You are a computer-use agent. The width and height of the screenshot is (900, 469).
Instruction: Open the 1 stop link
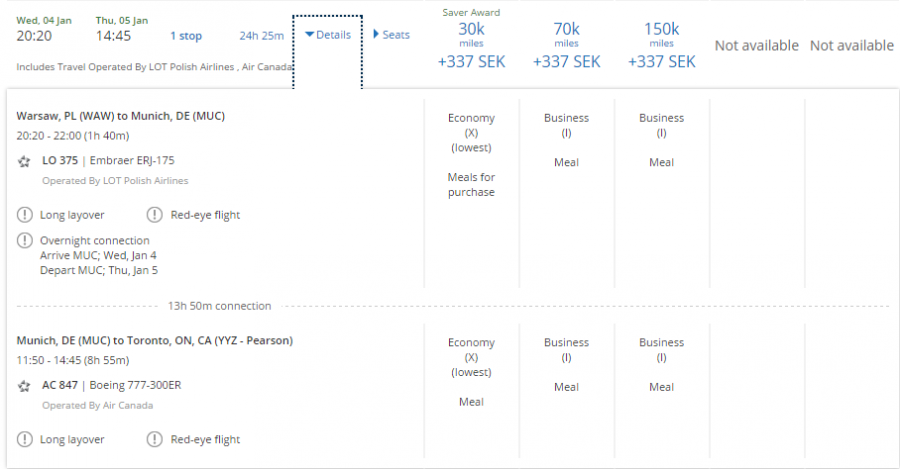(185, 36)
